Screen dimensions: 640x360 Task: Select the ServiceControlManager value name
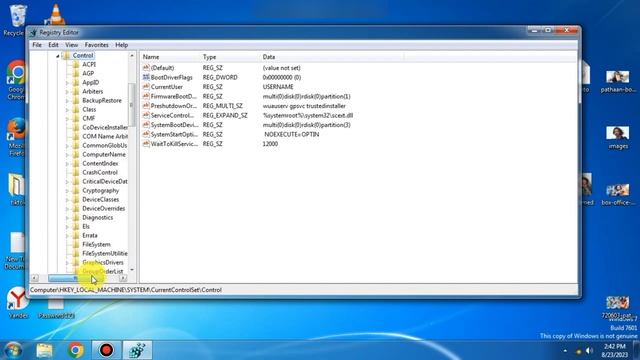[172, 116]
